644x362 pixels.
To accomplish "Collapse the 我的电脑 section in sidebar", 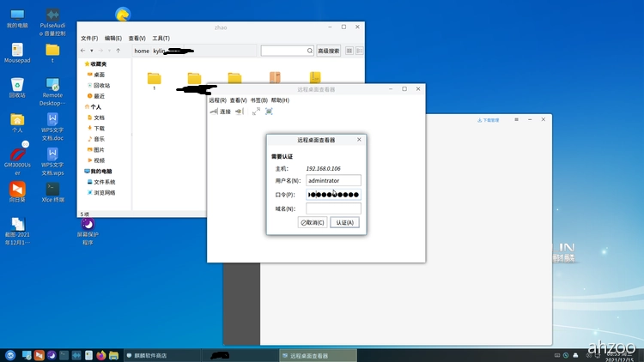I will click(x=98, y=172).
